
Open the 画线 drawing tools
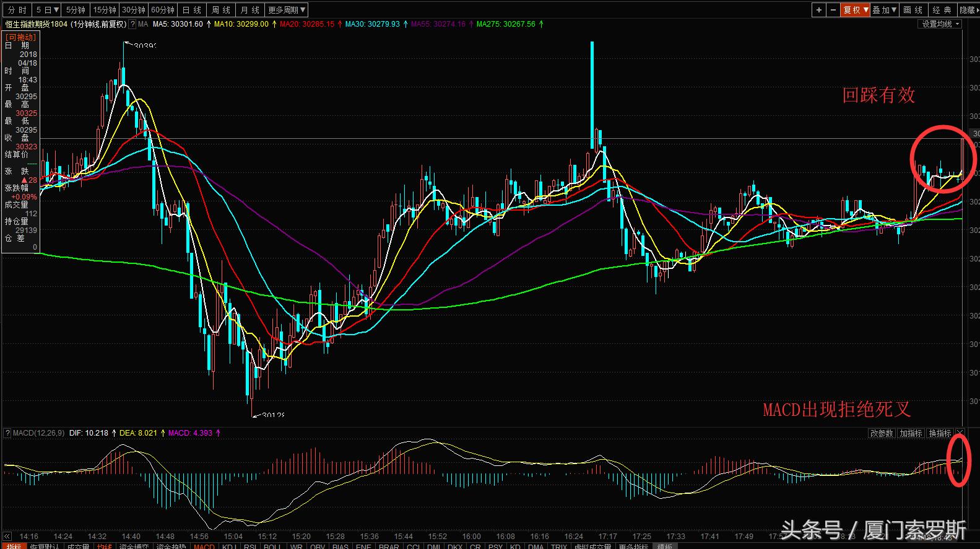point(913,10)
